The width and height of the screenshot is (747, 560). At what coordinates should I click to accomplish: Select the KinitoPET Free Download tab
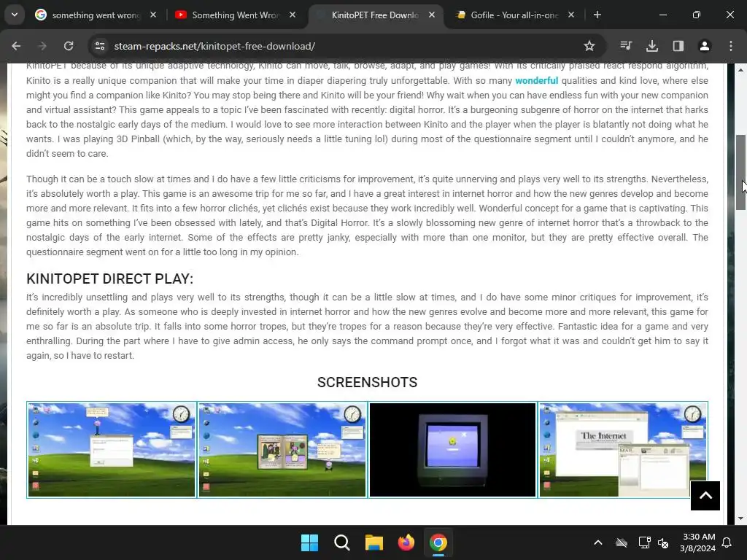tap(376, 15)
